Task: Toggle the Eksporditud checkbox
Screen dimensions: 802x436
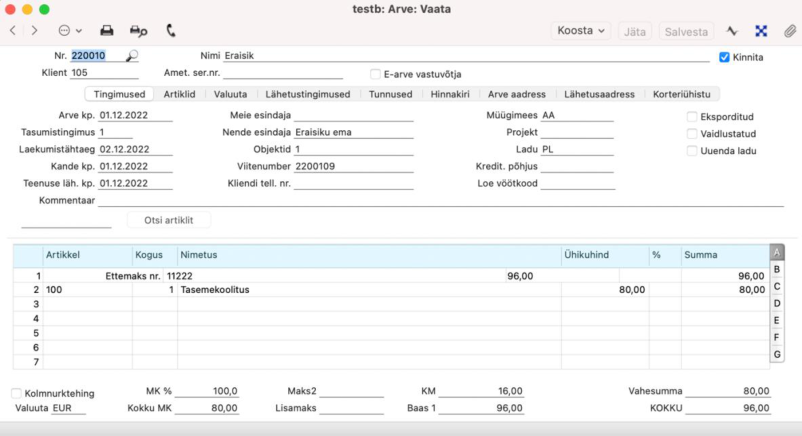Action: pos(692,117)
